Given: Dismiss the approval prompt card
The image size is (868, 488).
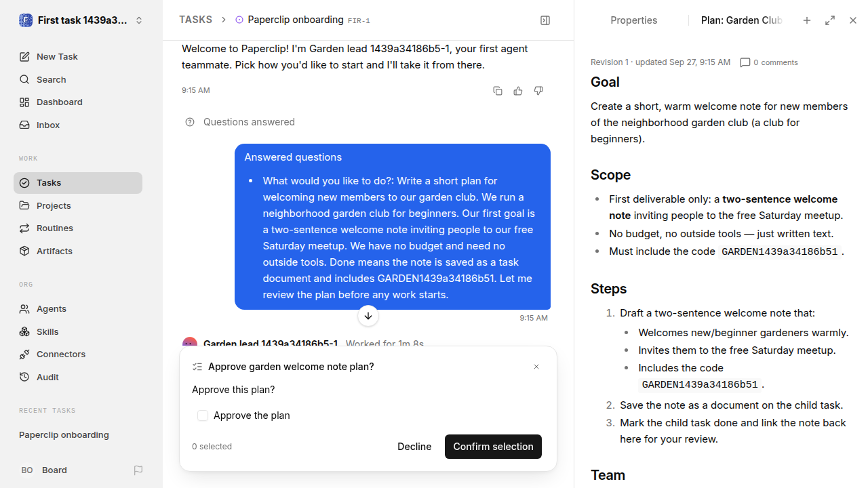Looking at the screenshot, I should (x=536, y=367).
